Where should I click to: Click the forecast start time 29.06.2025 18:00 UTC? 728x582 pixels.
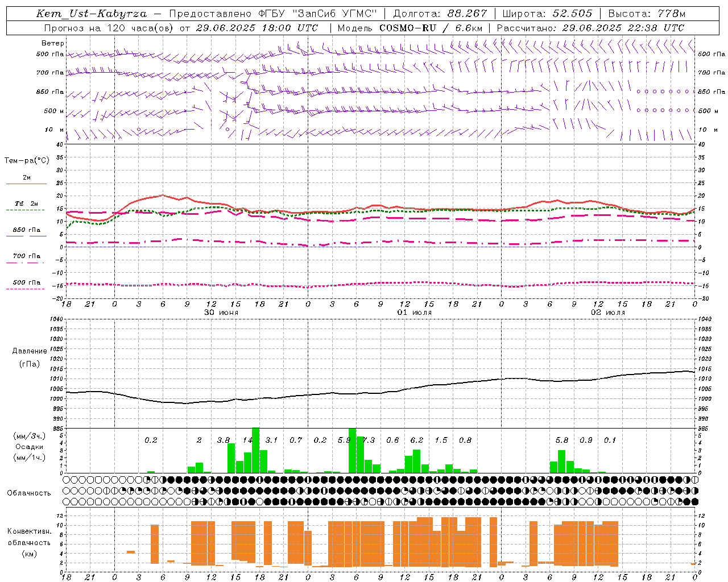click(x=257, y=28)
